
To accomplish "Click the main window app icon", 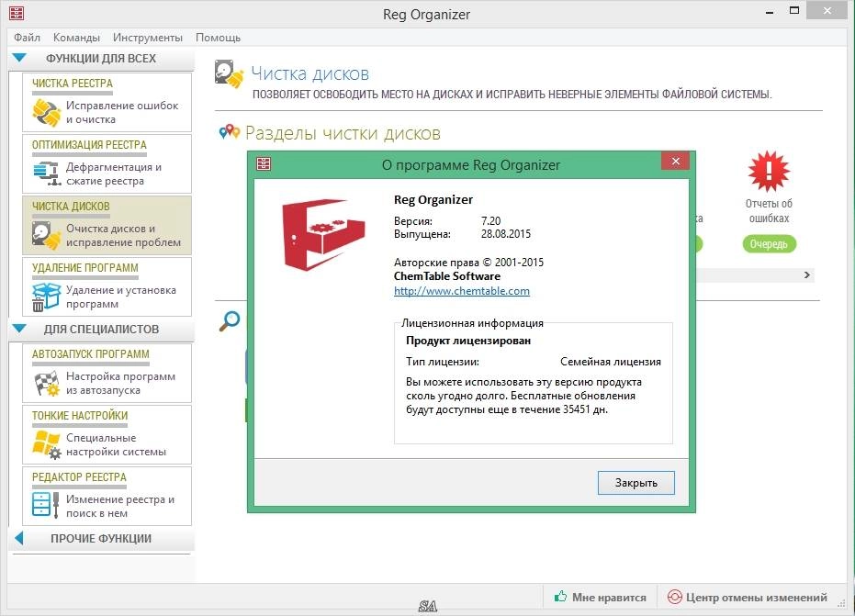I will tap(17, 13).
